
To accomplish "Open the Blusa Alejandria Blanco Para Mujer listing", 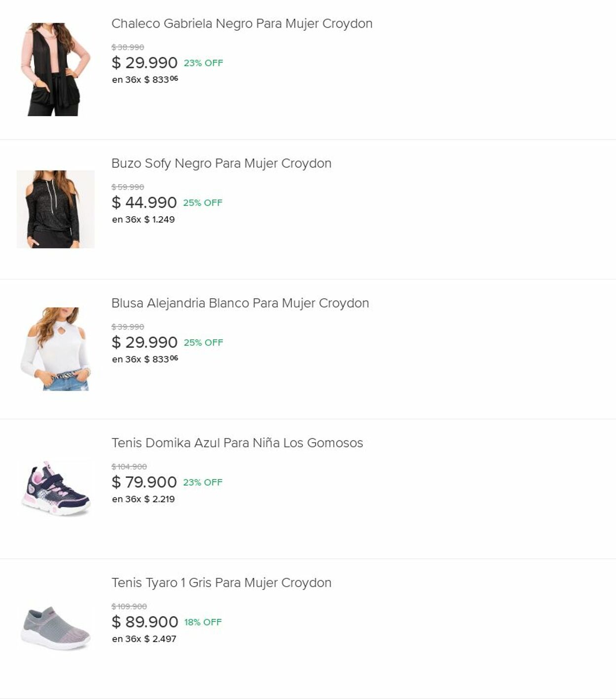I will (x=240, y=303).
